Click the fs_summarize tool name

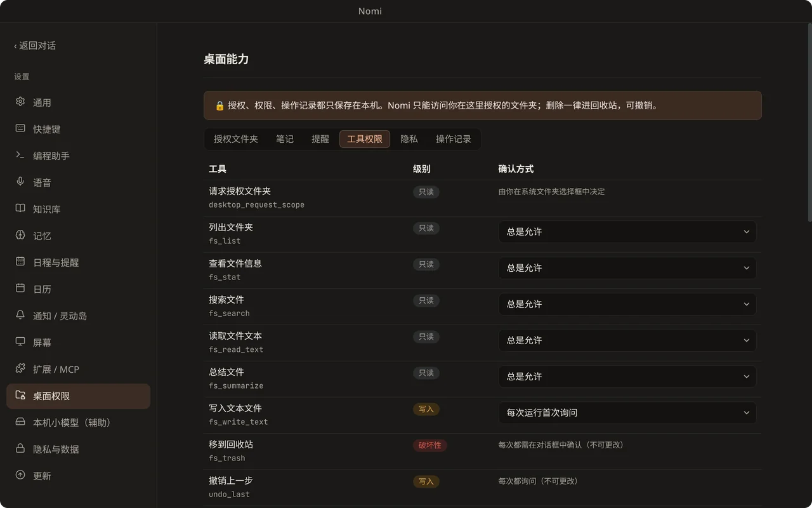236,385
